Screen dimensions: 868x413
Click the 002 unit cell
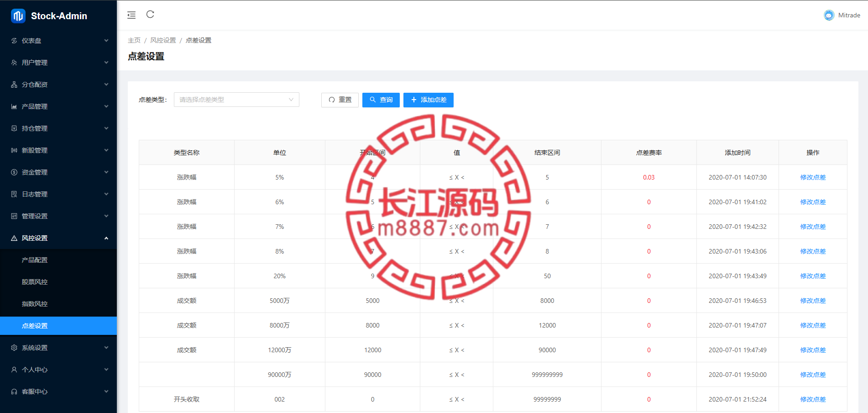click(x=280, y=399)
